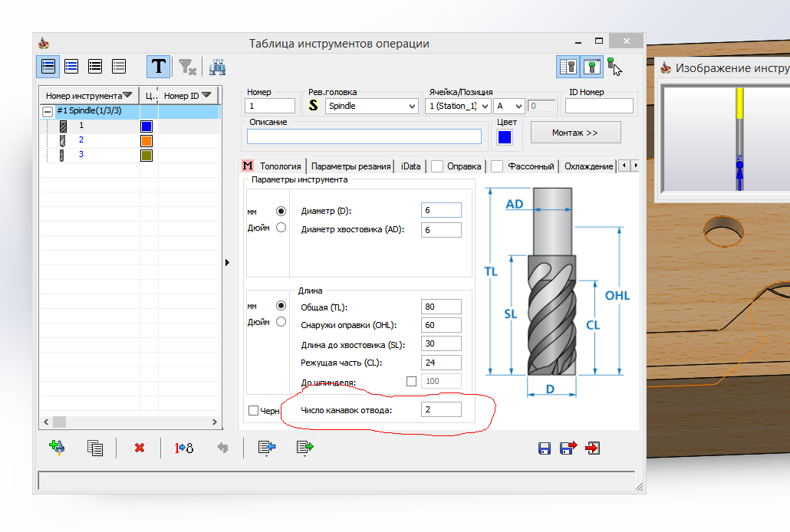Image resolution: width=790 pixels, height=532 pixels.
Task: Select tool 3 in the tool tree
Action: coord(81,155)
